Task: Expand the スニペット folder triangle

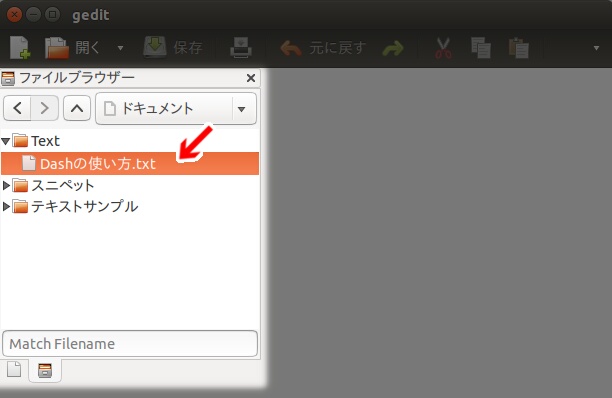Action: coord(6,185)
